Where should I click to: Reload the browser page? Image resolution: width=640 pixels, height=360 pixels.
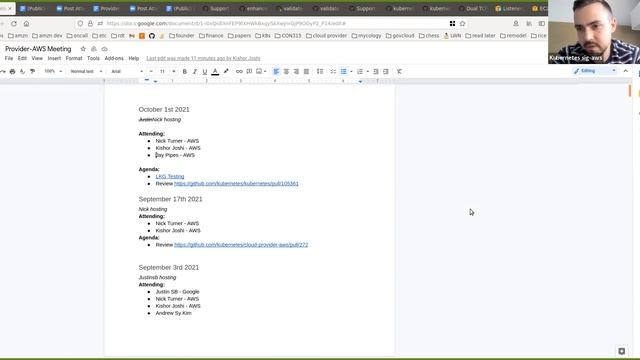click(x=14, y=24)
